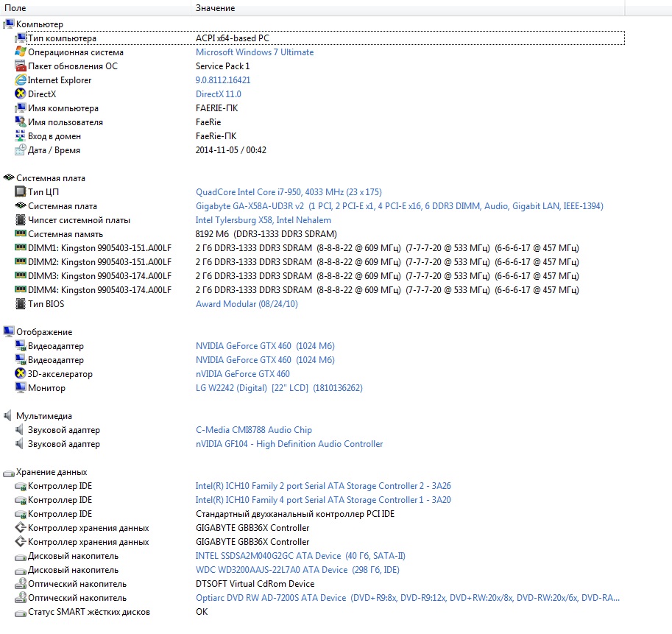Select the Имя компьютера row
672x634 pixels.
point(319,108)
